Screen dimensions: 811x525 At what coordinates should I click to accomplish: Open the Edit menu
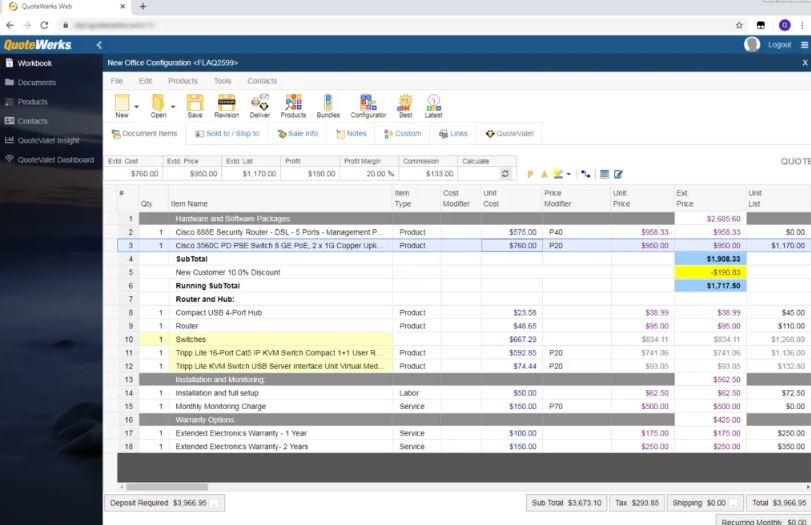coord(145,81)
